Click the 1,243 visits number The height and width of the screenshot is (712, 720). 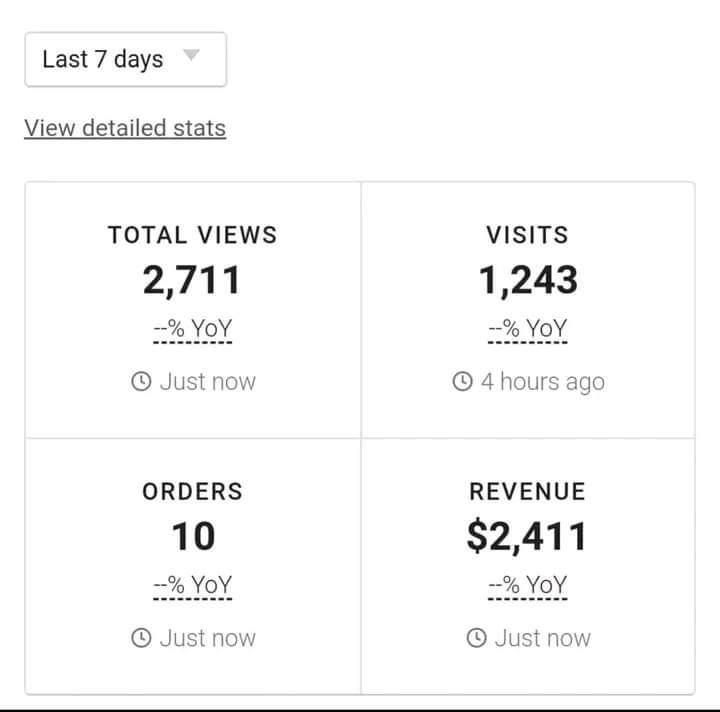527,281
